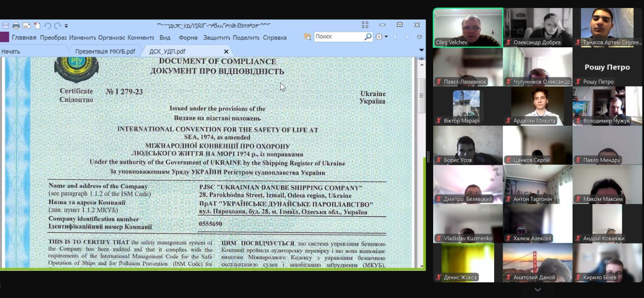644x298 pixels.
Task: Open the Справка ribbon tab
Action: [x=275, y=37]
